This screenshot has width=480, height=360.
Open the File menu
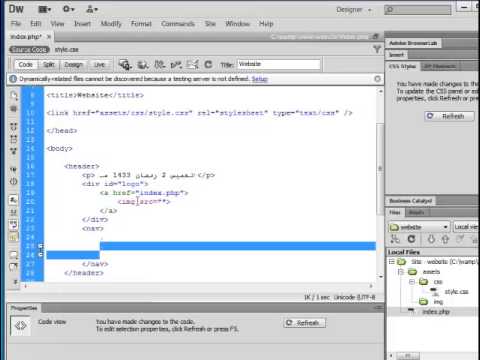[16, 24]
